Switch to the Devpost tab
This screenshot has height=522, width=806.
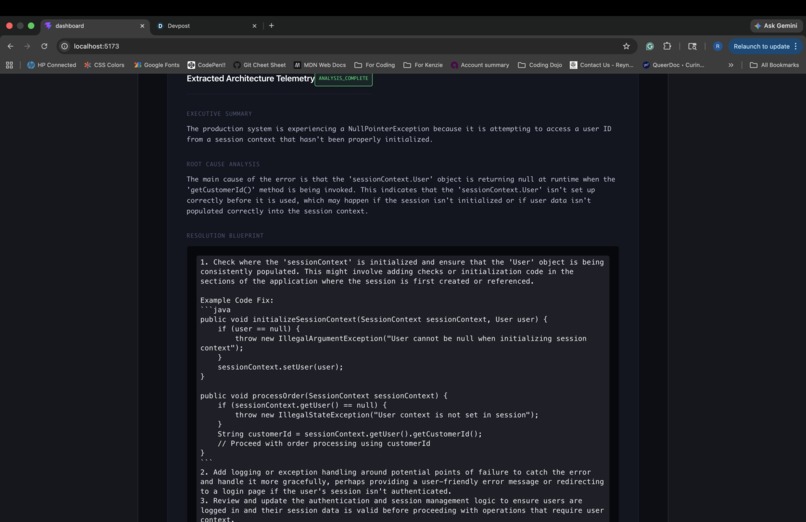(x=207, y=26)
